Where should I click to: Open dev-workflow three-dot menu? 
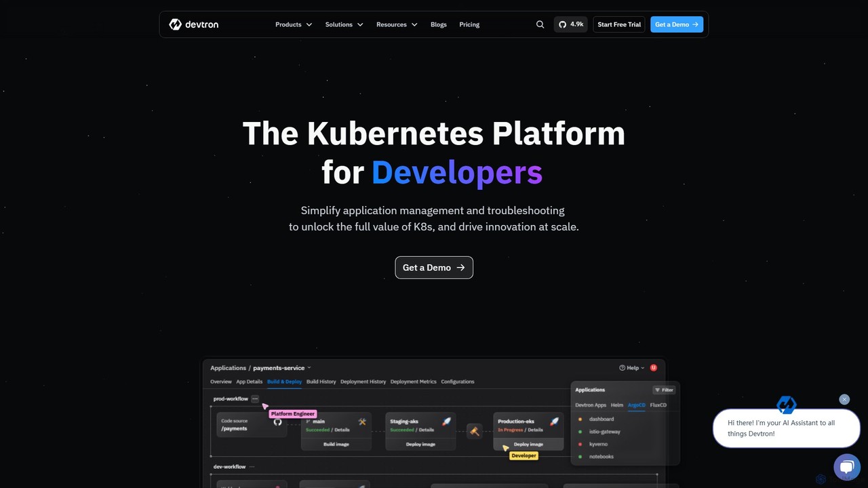point(252,466)
